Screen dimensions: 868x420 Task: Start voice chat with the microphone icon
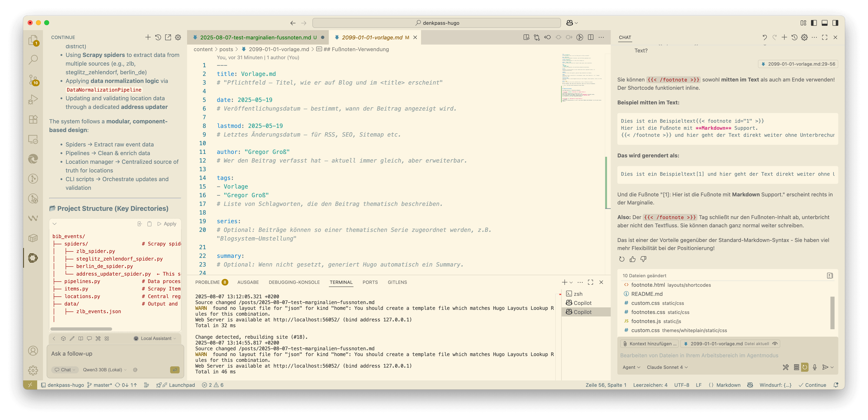pyautogui.click(x=815, y=367)
